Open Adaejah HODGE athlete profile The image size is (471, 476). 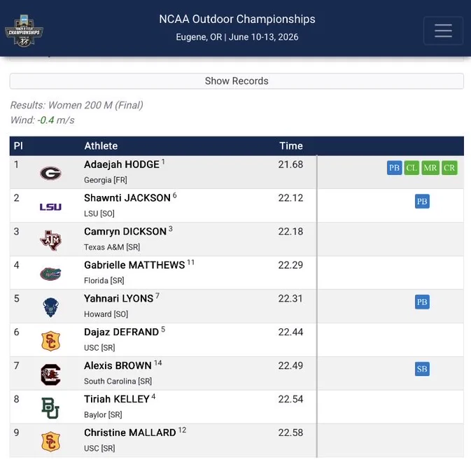tap(121, 164)
